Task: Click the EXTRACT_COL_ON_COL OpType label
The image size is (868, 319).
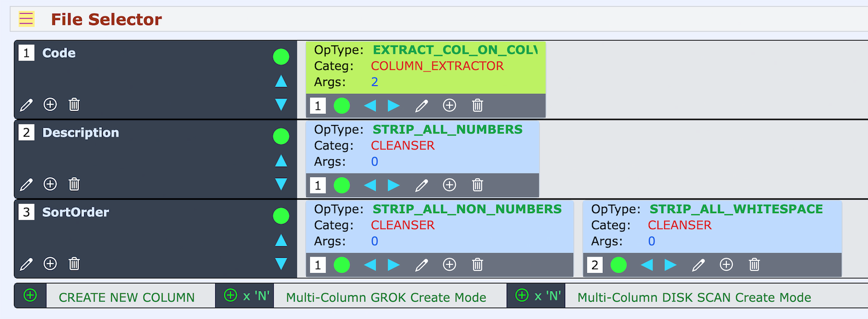Action: (455, 50)
